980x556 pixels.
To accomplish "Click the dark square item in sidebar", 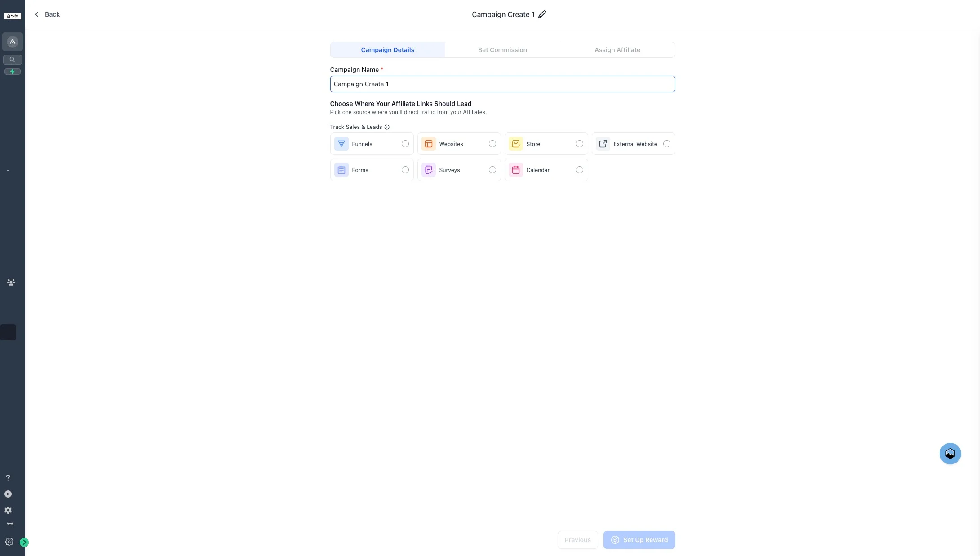I will click(8, 332).
